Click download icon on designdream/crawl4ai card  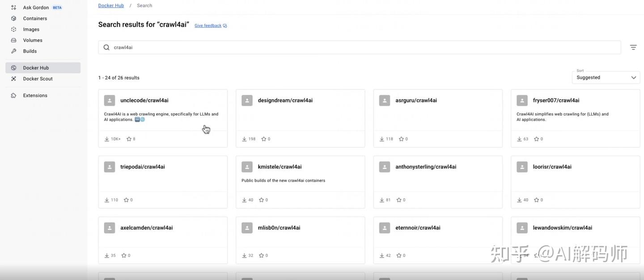244,139
